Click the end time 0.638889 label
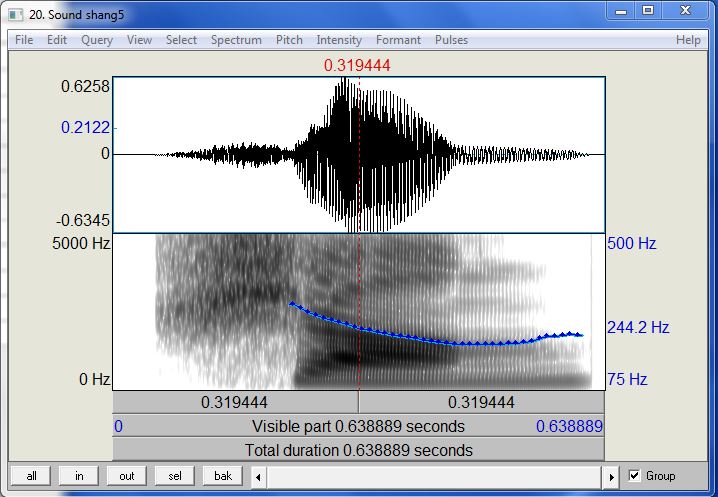Viewport: 718px width, 497px height. 569,426
